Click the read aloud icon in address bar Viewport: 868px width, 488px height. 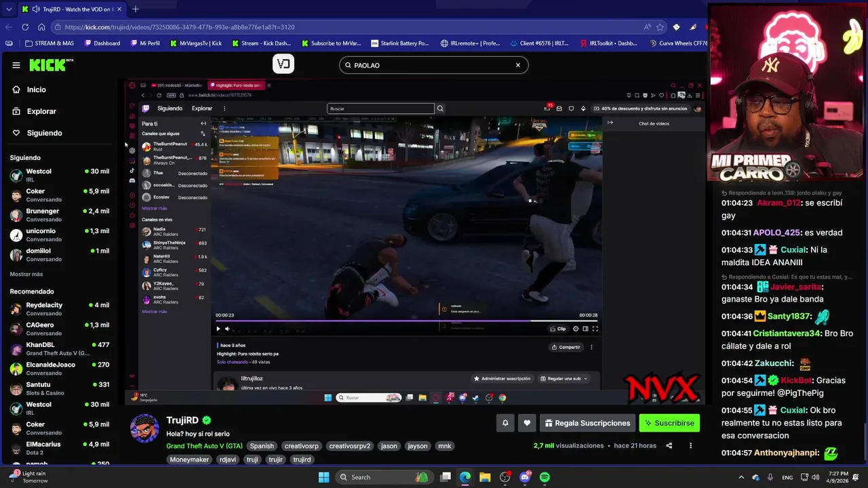[x=648, y=27]
